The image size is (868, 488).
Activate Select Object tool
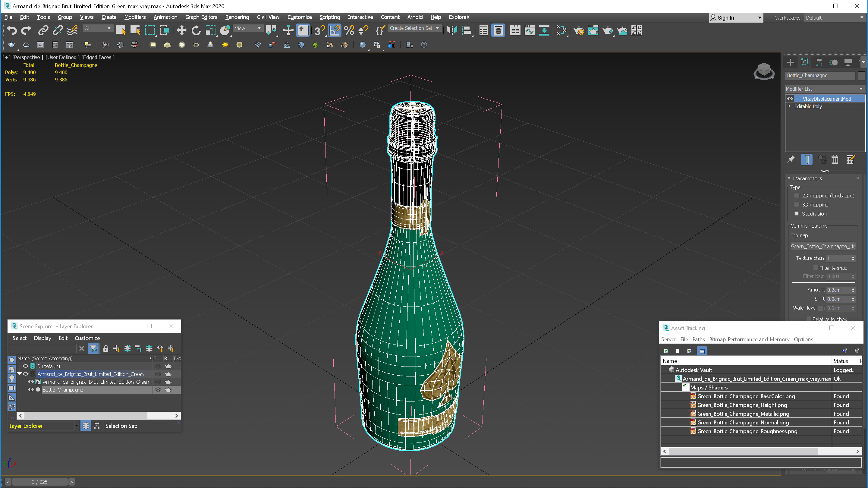[121, 31]
